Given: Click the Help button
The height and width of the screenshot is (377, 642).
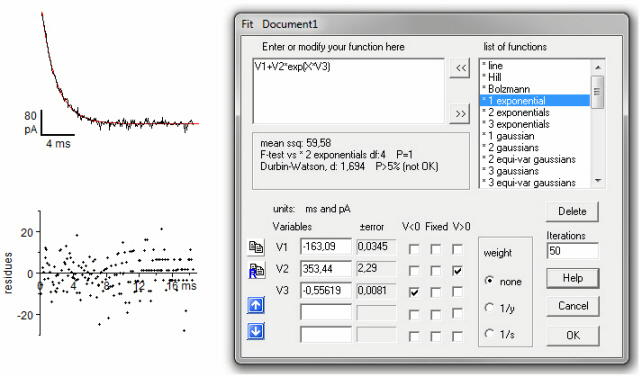Looking at the screenshot, I should 572,278.
